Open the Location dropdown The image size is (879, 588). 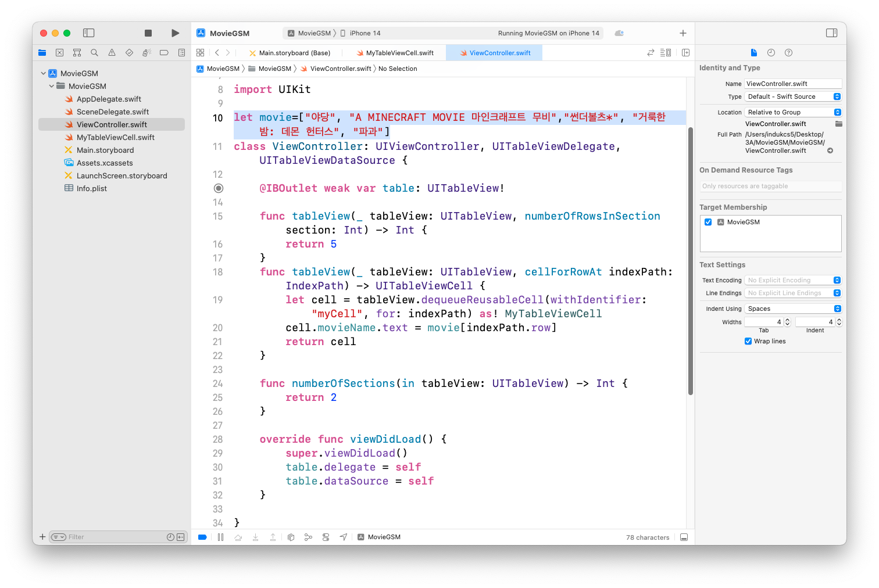(x=793, y=112)
